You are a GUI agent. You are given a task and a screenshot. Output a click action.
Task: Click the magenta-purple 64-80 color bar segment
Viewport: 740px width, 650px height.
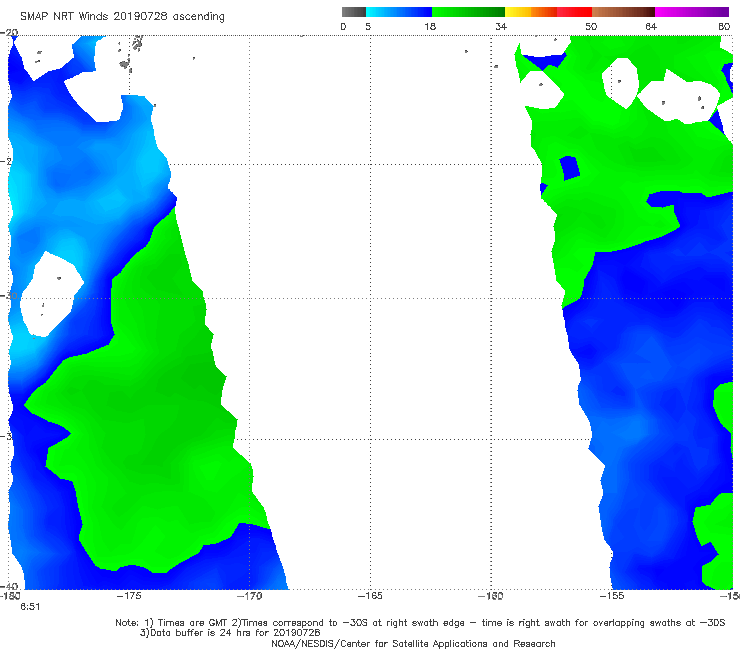pyautogui.click(x=692, y=12)
